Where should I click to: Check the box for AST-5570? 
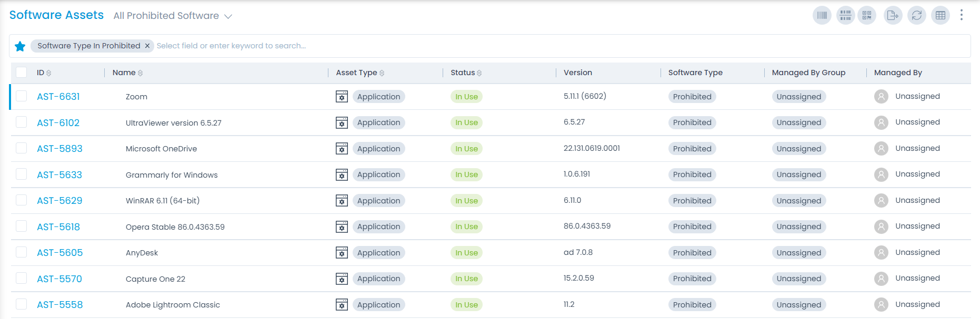coord(21,278)
